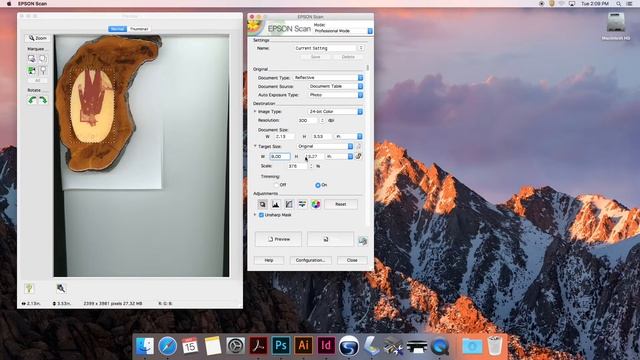Click the Target Size height input field
Image resolution: width=640 pixels, height=360 pixels.
click(314, 156)
